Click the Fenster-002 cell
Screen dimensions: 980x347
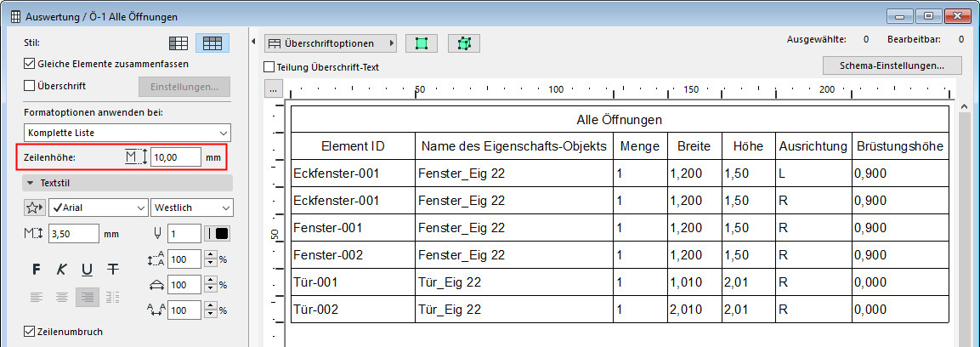click(353, 255)
